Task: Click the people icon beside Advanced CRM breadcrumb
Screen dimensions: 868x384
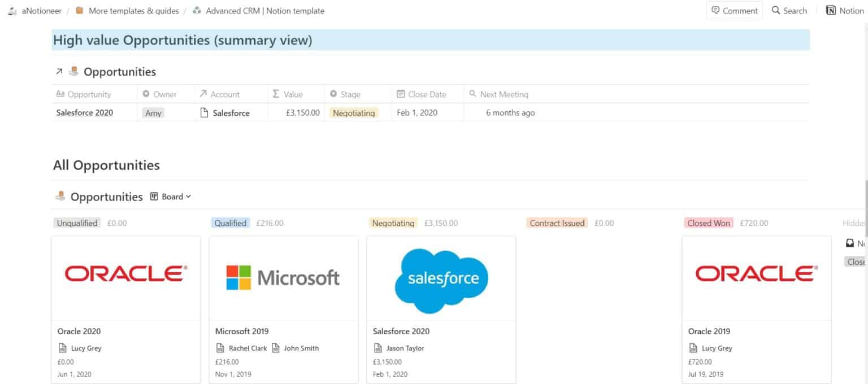Action: click(196, 10)
